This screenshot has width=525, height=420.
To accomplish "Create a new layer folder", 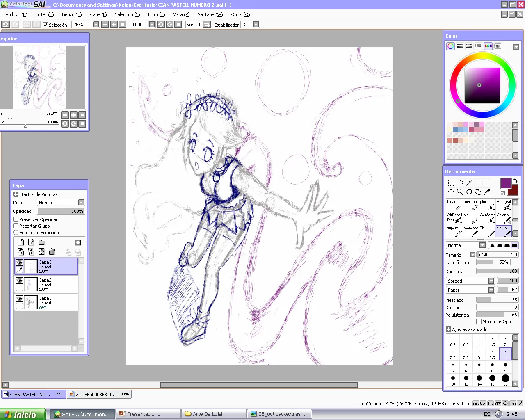I will 41,242.
